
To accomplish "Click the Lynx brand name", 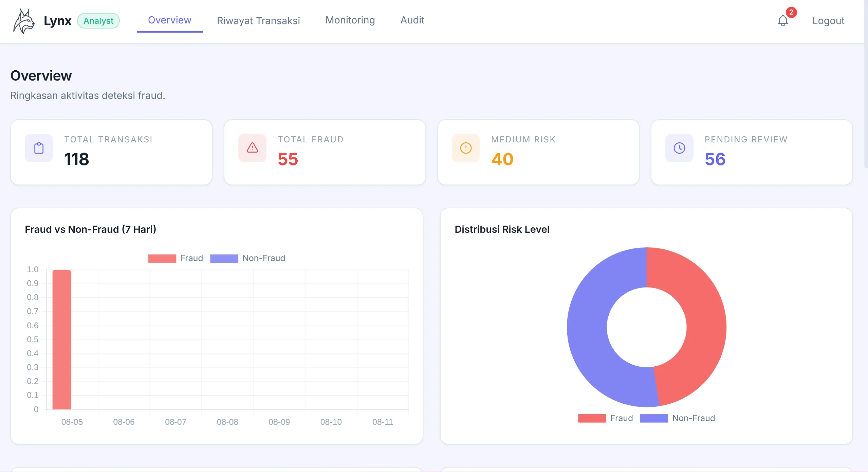I will (58, 21).
